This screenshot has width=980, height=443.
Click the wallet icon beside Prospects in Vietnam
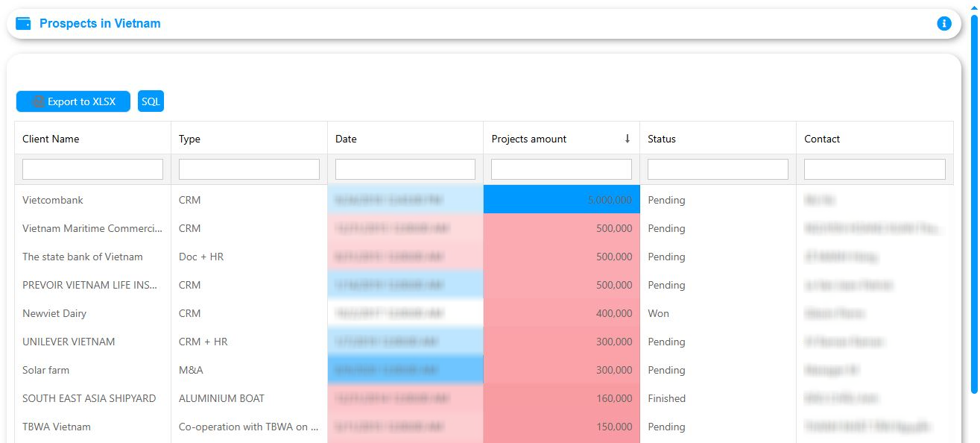click(x=23, y=24)
